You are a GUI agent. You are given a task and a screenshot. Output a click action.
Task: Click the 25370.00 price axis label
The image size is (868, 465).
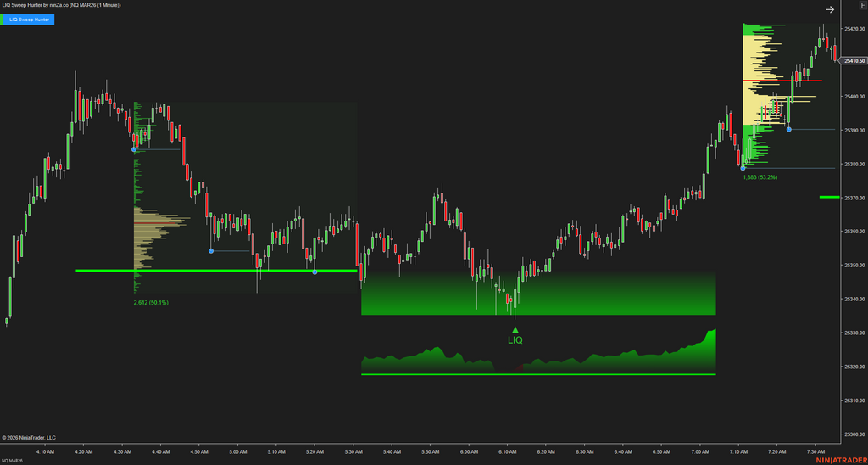pos(853,198)
